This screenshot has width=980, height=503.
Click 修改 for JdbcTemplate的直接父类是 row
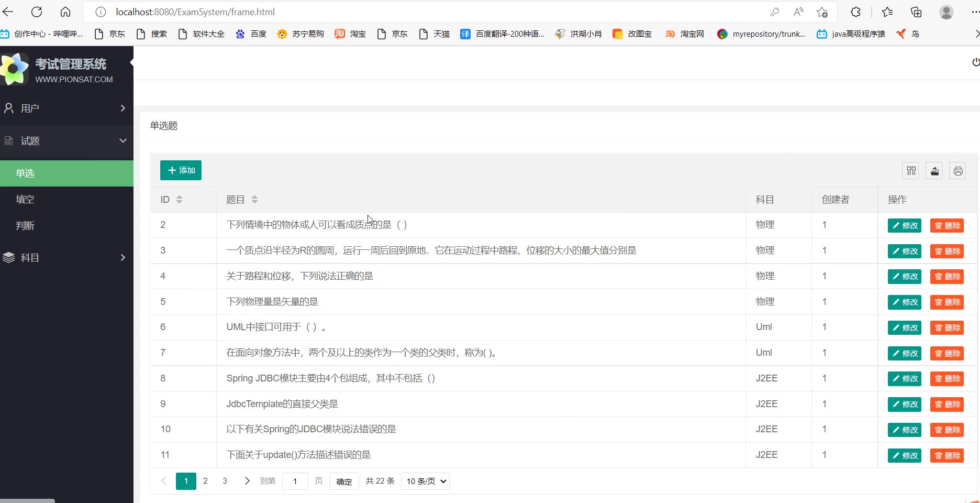tap(905, 404)
